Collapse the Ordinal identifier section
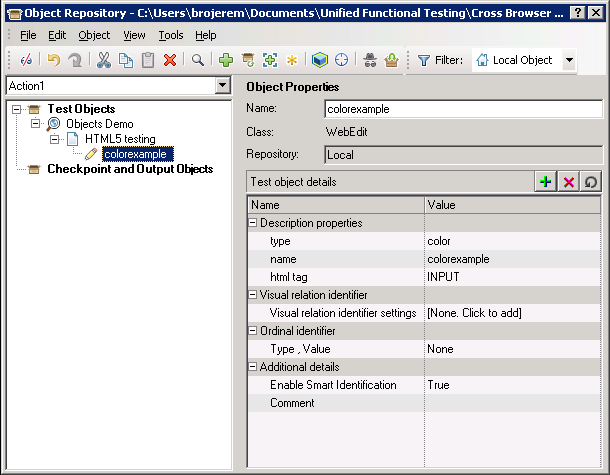Viewport: 610px width, 475px height. (x=254, y=331)
